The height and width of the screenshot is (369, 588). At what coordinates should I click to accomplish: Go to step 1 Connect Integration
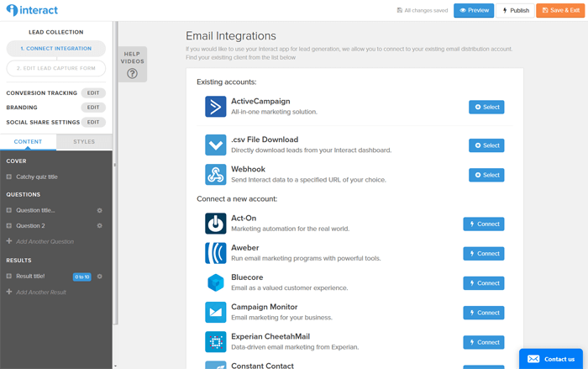pos(56,49)
